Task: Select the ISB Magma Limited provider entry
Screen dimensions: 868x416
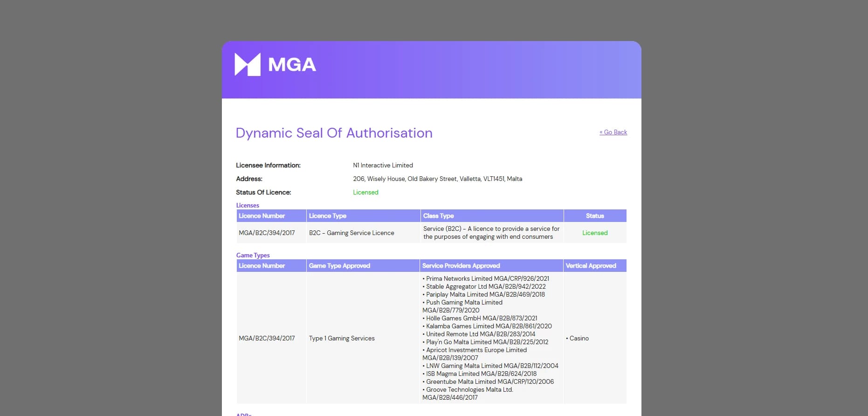Action: (x=479, y=374)
